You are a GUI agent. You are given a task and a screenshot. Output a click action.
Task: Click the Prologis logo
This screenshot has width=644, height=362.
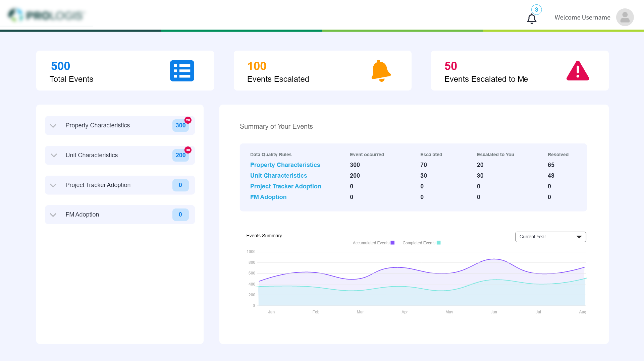pyautogui.click(x=46, y=15)
